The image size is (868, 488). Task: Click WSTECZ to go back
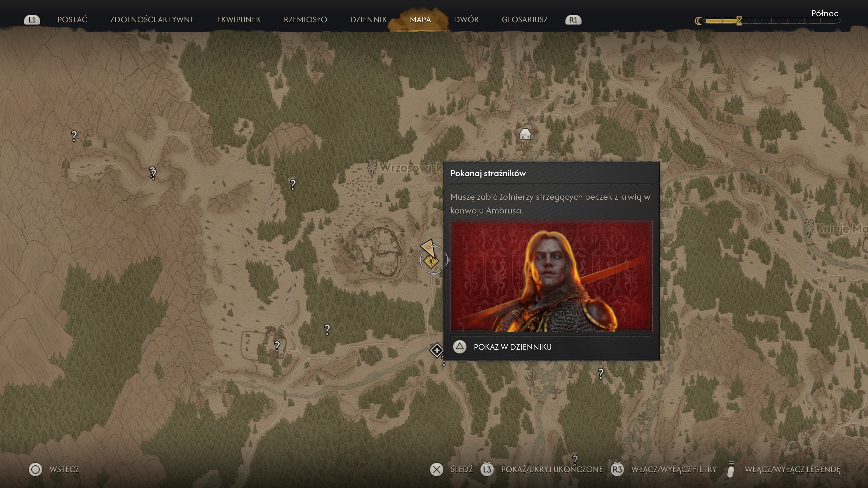[64, 469]
